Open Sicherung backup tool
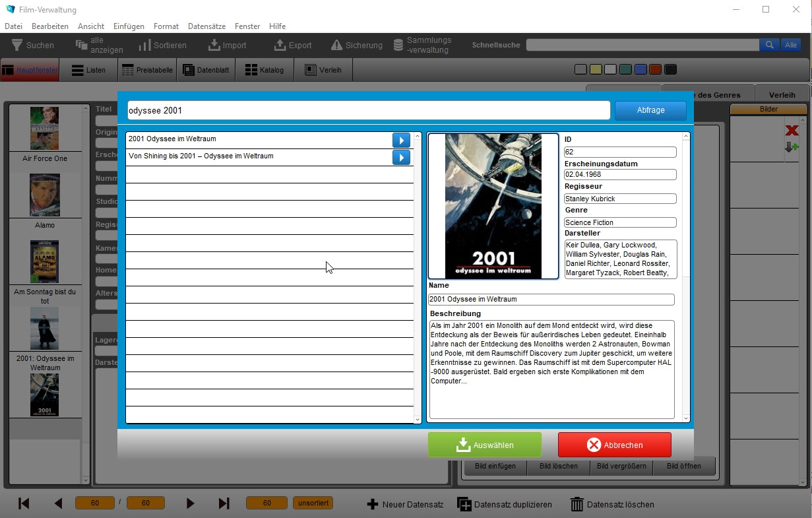Screen dimensions: 812x518 [x=336, y=45]
